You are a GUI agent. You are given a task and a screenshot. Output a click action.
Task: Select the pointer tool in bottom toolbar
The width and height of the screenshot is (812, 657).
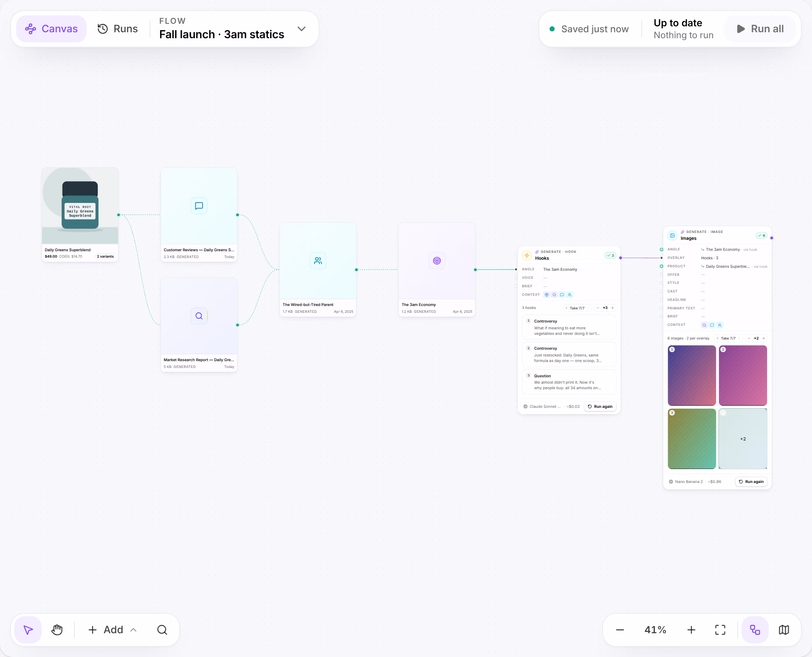coord(28,630)
